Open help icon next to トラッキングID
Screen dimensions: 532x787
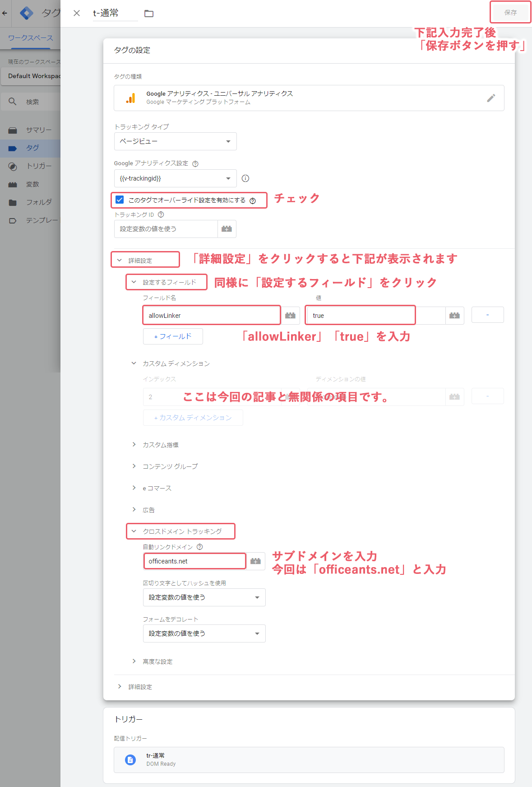click(x=161, y=215)
